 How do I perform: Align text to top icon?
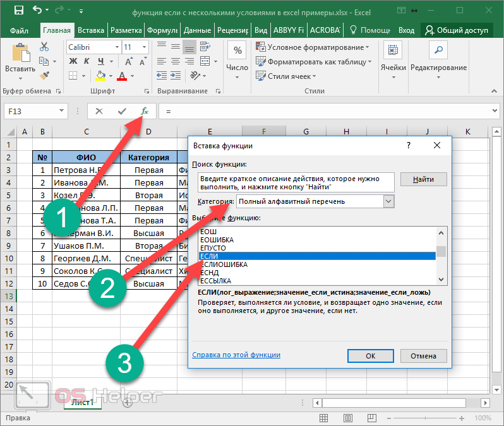[161, 47]
